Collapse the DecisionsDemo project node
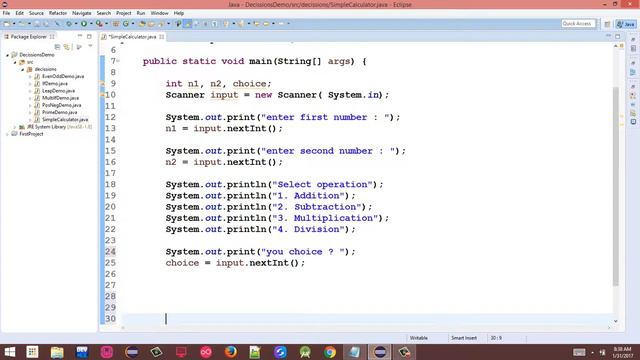 coord(7,55)
